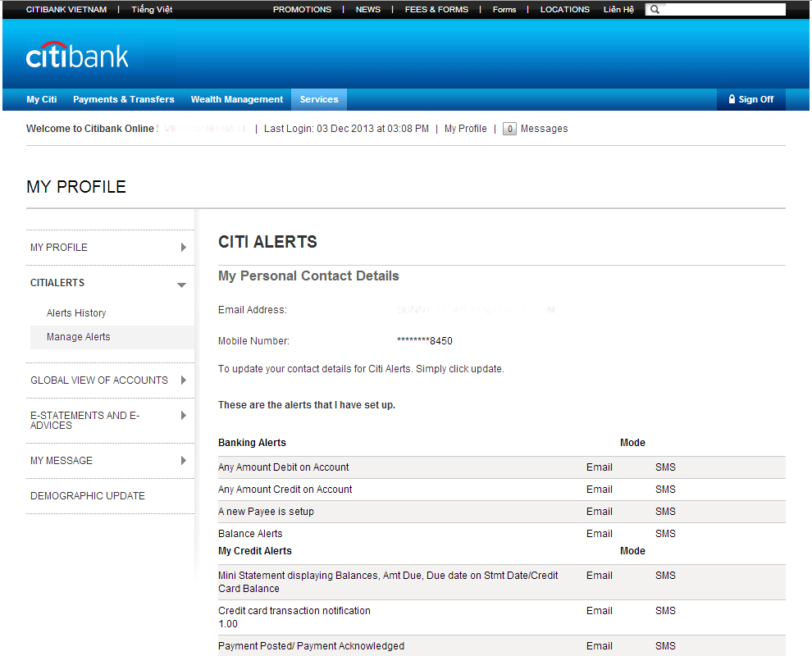The image size is (812, 656).
Task: Click 'Any Amount Credit on Account' text
Action: (285, 490)
